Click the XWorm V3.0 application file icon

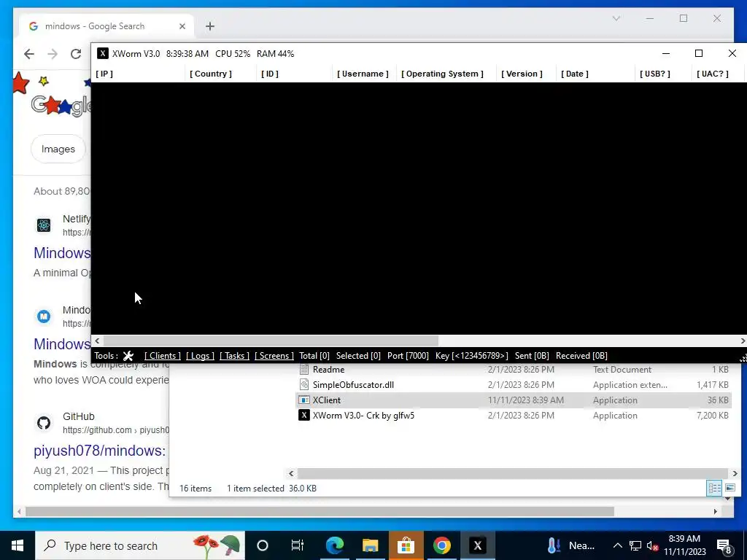pyautogui.click(x=304, y=415)
